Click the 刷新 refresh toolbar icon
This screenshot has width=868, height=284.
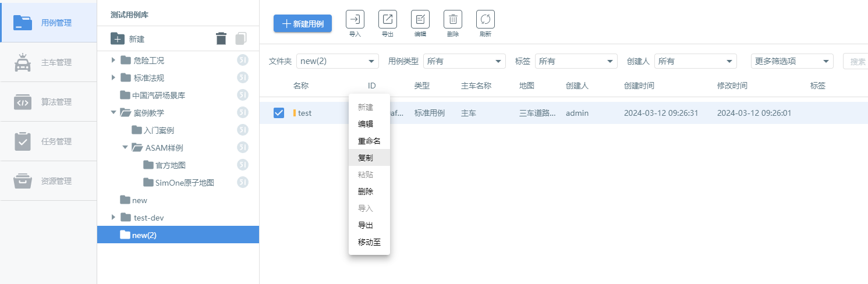[486, 20]
